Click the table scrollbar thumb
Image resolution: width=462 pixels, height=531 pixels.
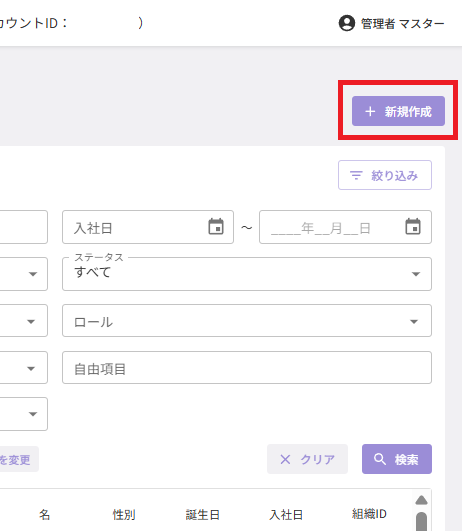pyautogui.click(x=421, y=522)
